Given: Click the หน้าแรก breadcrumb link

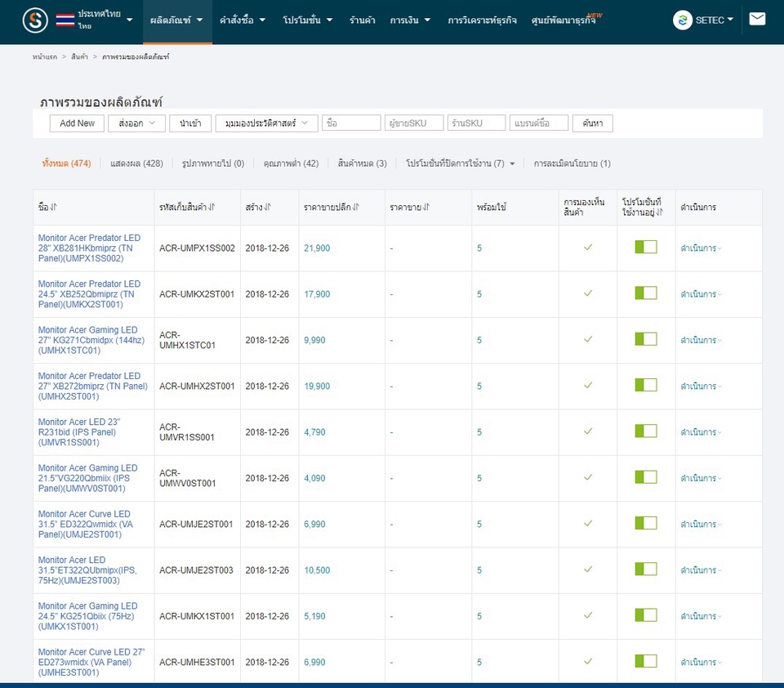Looking at the screenshot, I should pos(44,57).
